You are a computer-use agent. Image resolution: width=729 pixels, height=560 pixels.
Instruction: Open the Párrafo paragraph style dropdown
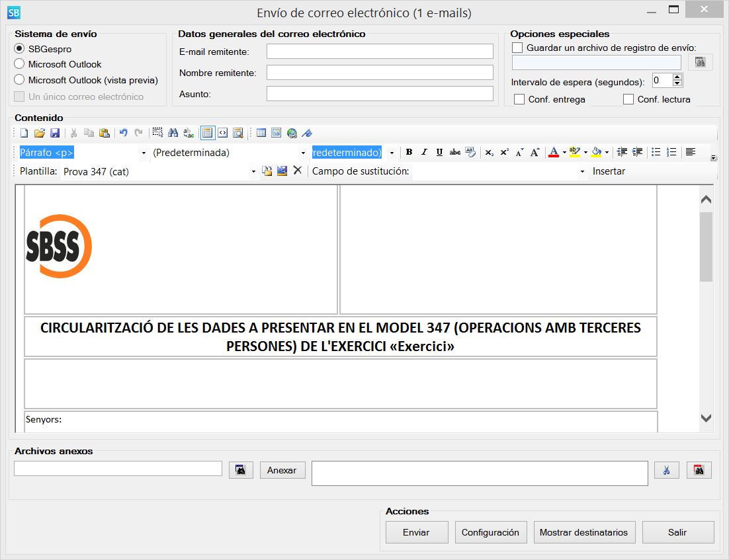[x=143, y=152]
